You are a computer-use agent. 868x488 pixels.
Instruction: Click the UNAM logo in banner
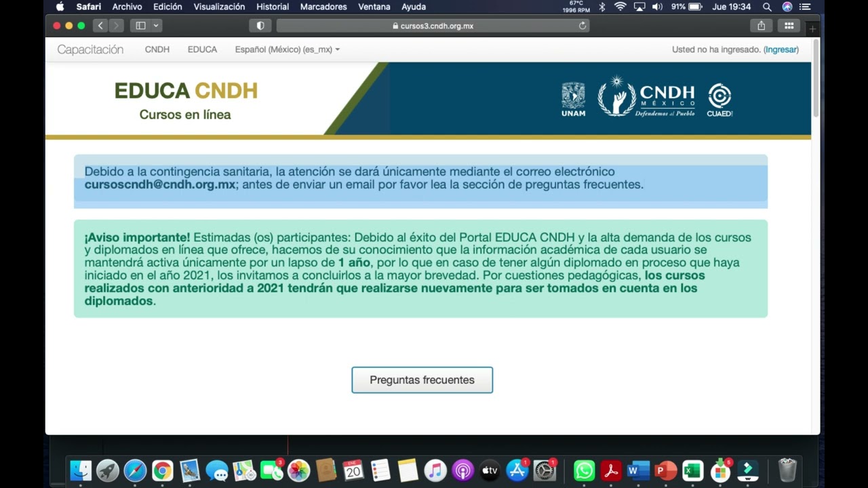click(x=574, y=99)
